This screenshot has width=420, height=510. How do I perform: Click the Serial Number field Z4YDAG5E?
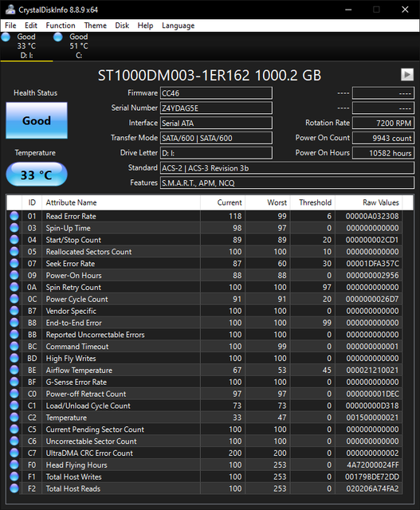click(216, 108)
